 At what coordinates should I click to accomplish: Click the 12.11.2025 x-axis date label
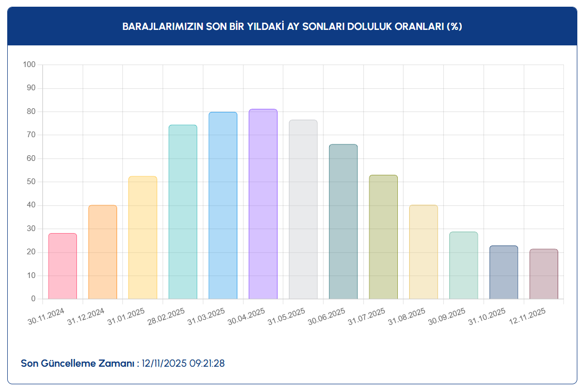527,317
